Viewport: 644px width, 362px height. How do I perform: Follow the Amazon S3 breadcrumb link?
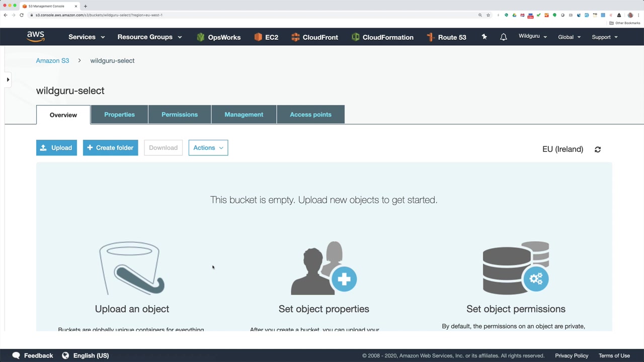click(52, 60)
